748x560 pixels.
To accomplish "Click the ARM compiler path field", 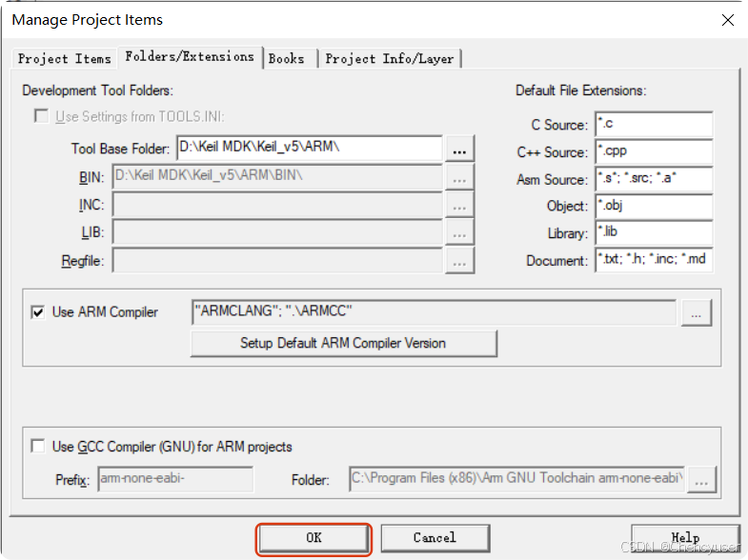I will 435,312.
